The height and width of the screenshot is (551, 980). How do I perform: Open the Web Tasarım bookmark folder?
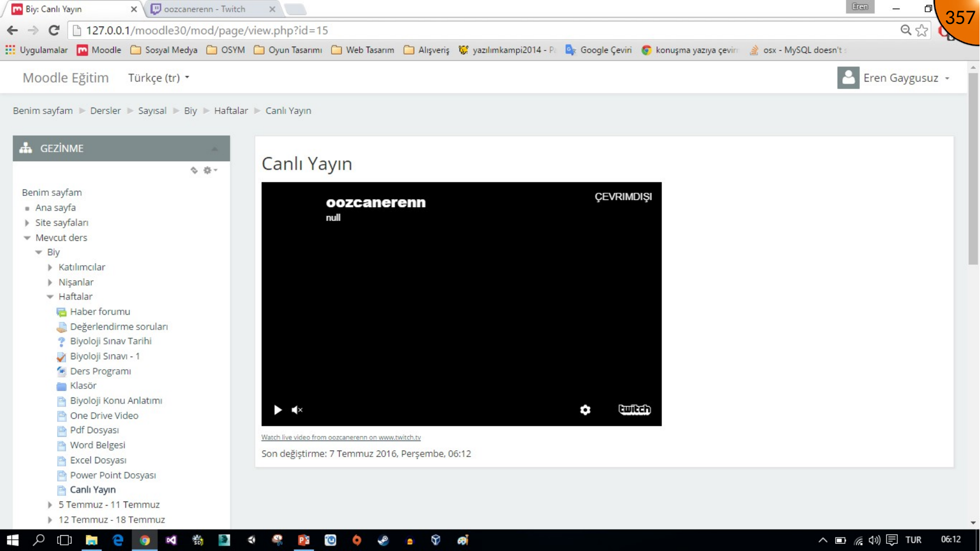[x=363, y=50]
